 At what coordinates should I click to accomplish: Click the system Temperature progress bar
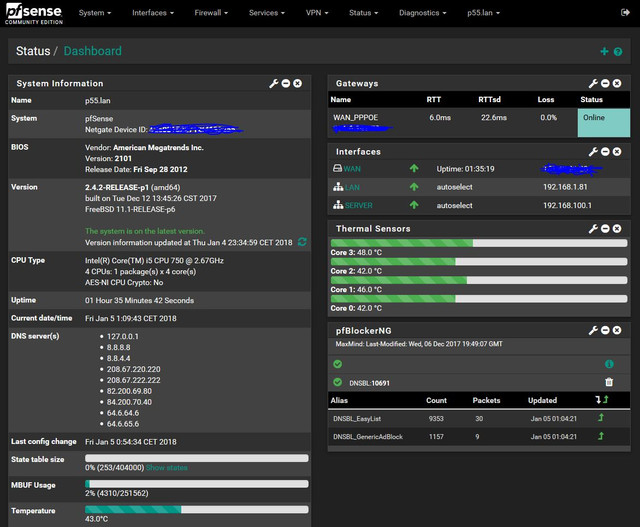197,509
